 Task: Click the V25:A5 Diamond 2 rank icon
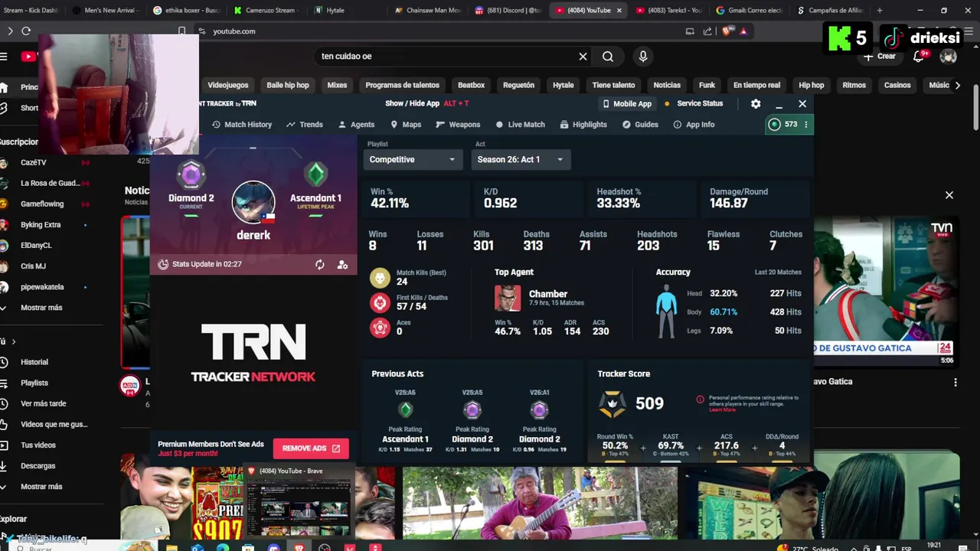tap(472, 410)
